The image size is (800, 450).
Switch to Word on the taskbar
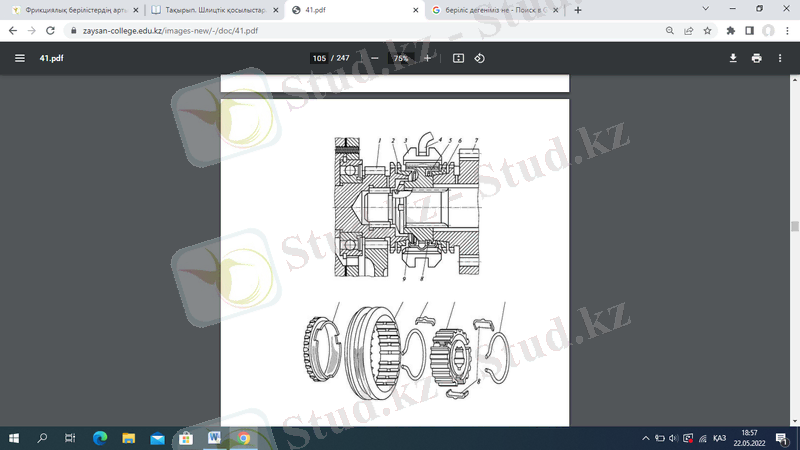(215, 438)
